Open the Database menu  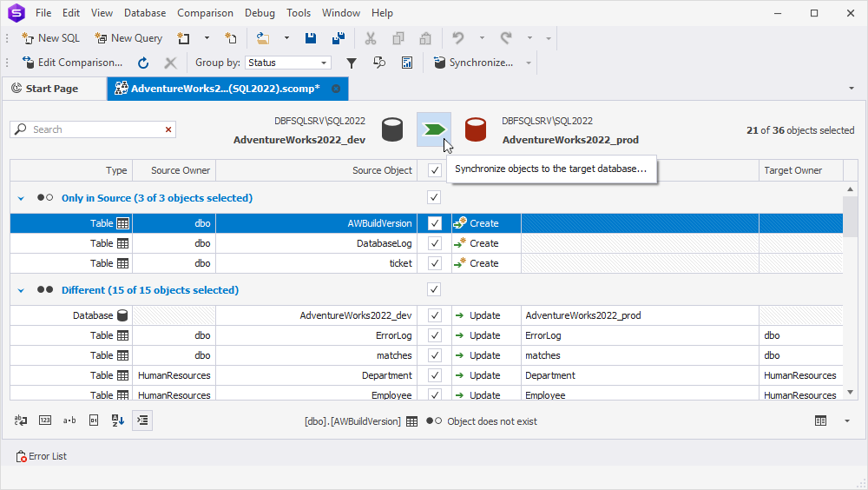coord(144,13)
